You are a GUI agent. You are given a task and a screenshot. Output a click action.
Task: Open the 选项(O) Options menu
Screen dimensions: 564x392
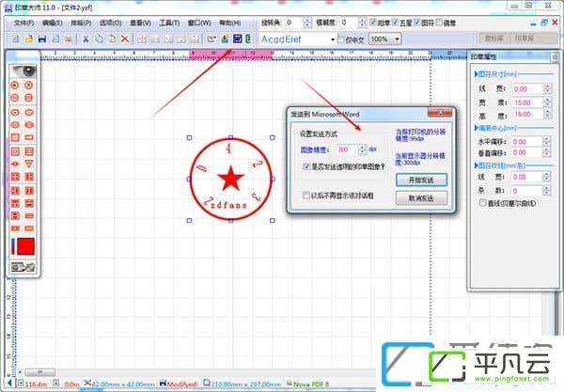(x=110, y=23)
